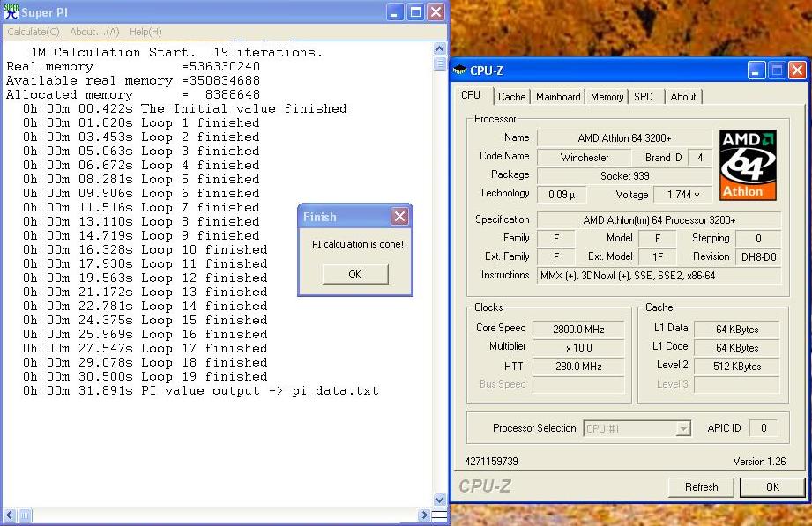This screenshot has height=526, width=812.
Task: Click the Allocated memory value 8388648
Action: [233, 95]
